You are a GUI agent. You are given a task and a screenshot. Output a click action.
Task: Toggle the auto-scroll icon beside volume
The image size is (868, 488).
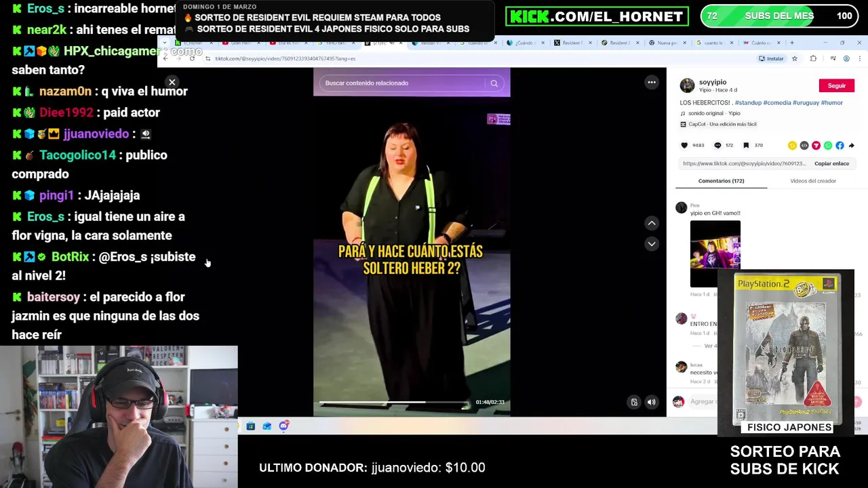[634, 402]
